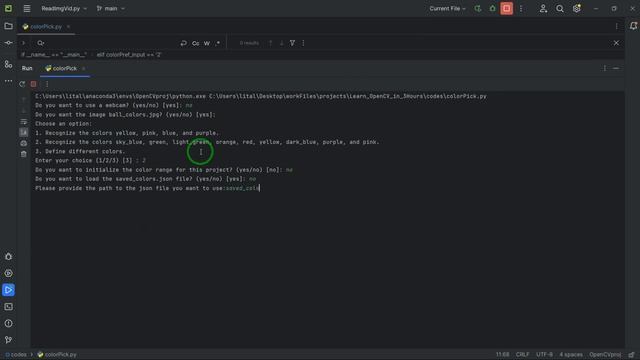
Task: Toggle Match Case in find bar
Action: coord(196,43)
